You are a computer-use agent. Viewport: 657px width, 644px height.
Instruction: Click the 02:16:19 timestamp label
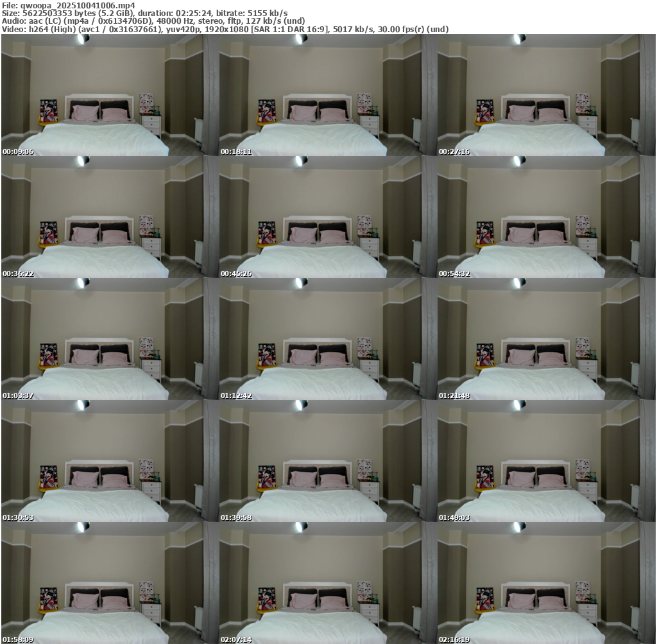click(454, 640)
